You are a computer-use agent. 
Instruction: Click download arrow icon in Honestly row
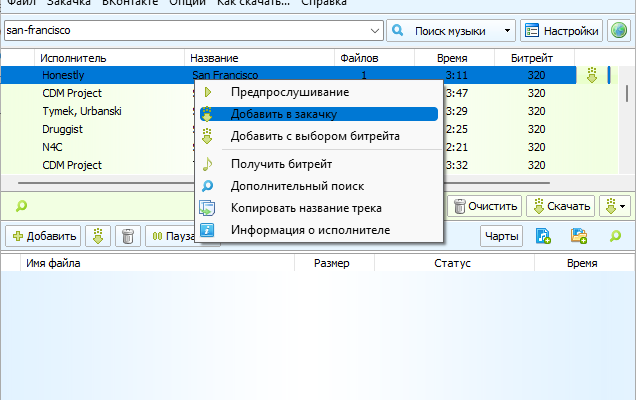pyautogui.click(x=592, y=75)
